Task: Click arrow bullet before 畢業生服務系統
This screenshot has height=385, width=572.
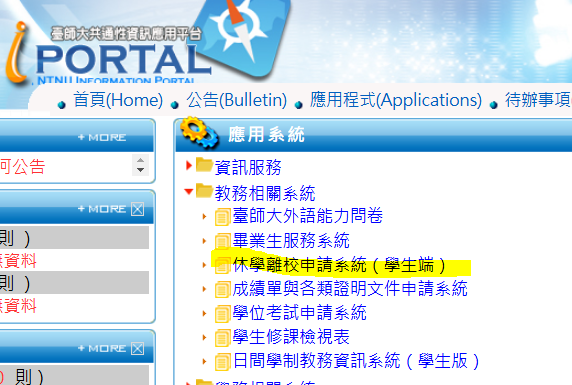Action: [x=204, y=241]
